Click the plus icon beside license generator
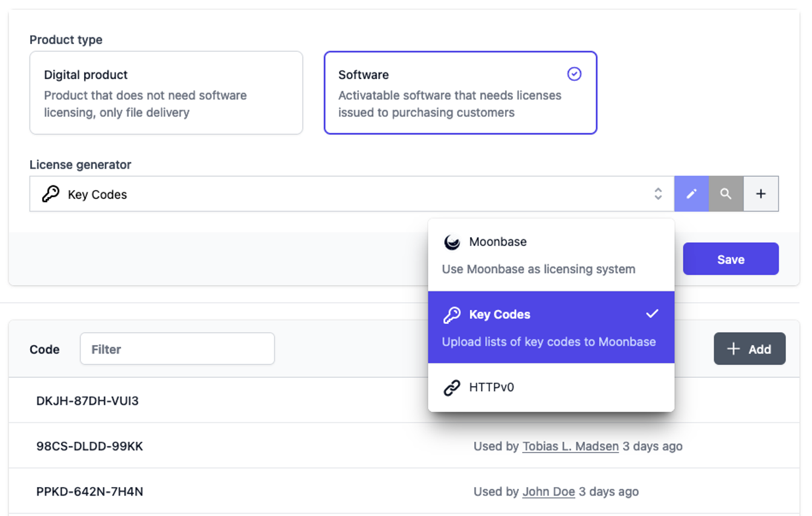Viewport: 812px width, 516px height. click(761, 194)
